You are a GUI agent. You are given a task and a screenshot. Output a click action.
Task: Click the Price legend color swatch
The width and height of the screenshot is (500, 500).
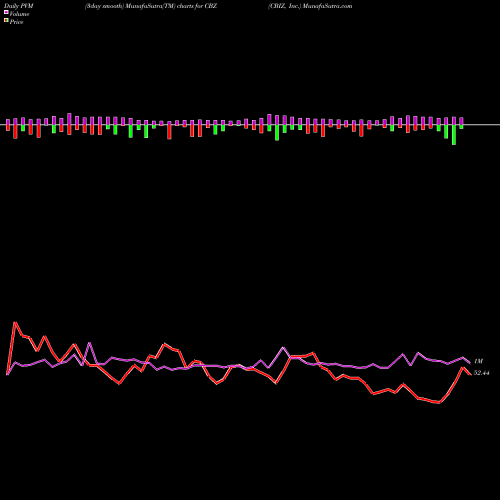6,21
